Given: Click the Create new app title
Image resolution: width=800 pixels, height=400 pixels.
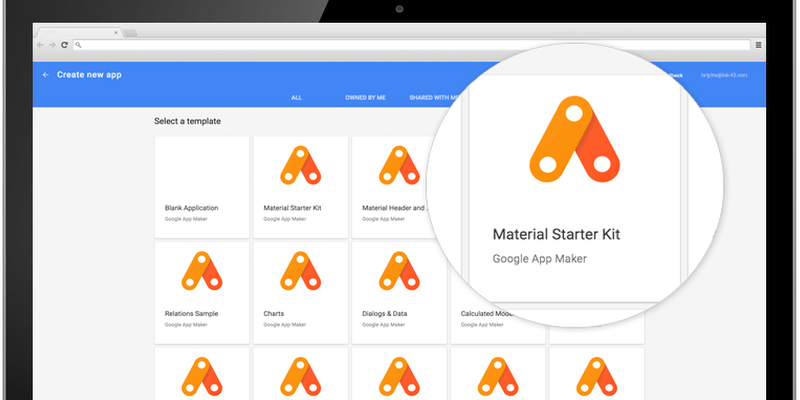Looking at the screenshot, I should 89,74.
